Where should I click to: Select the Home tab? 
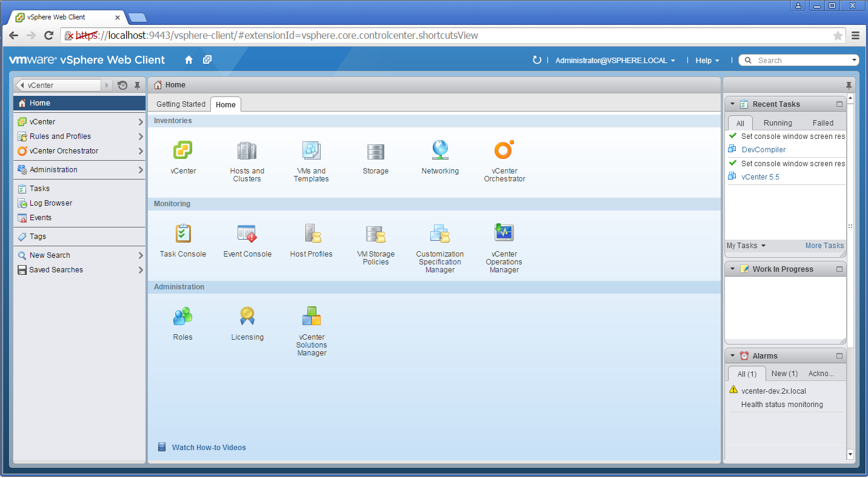pyautogui.click(x=225, y=104)
